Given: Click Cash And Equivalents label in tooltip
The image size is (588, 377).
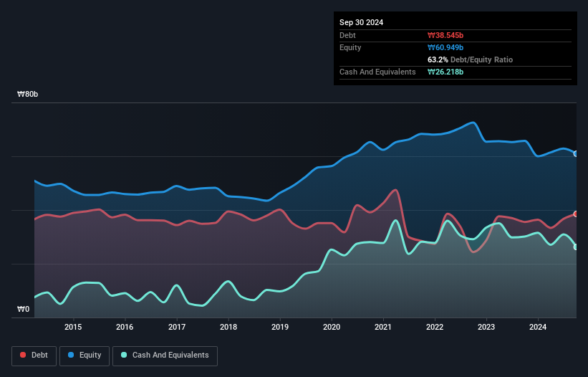Looking at the screenshot, I should [377, 72].
